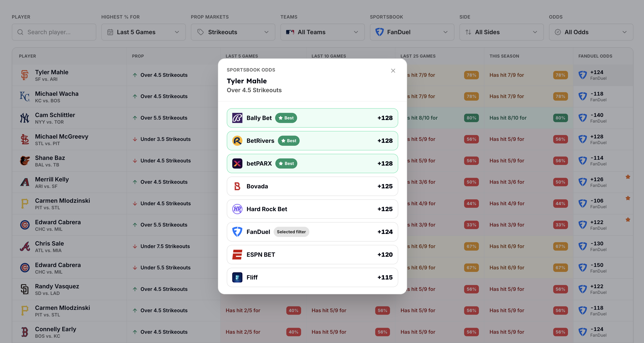Sort by the Prop column header
644x343 pixels.
click(138, 56)
